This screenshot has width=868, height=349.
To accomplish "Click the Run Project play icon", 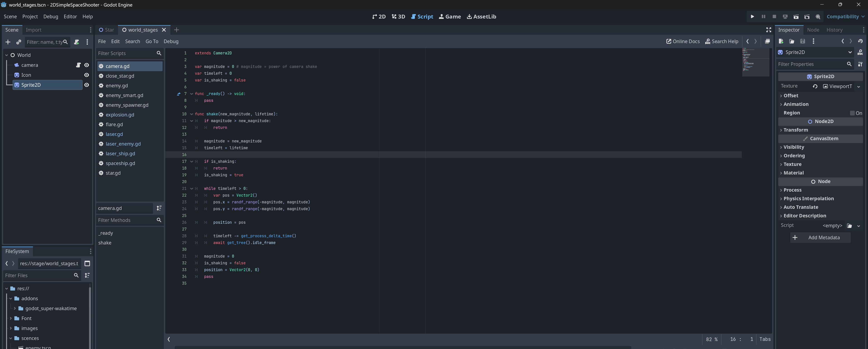I will tap(752, 16).
